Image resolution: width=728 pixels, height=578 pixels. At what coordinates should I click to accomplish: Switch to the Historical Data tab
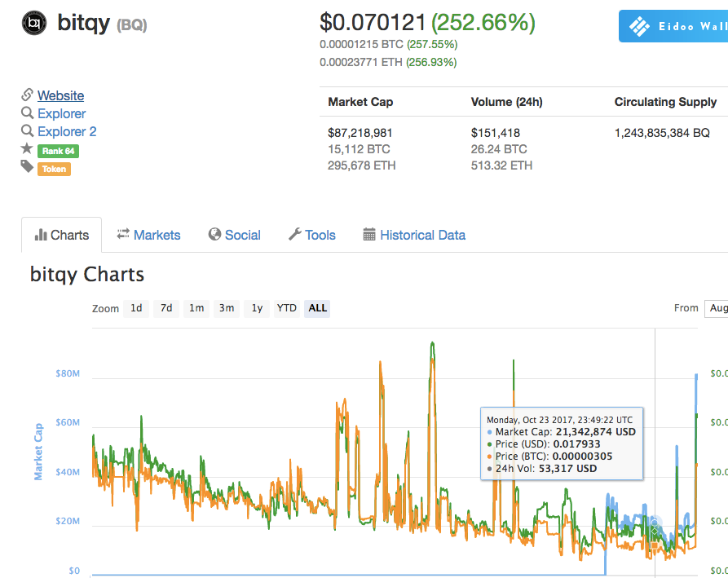(414, 235)
